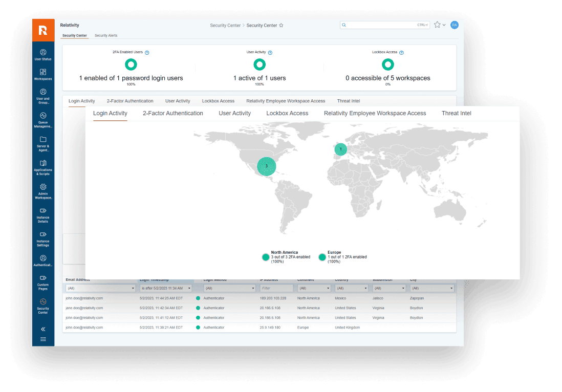Click Email Address column header

click(78, 280)
